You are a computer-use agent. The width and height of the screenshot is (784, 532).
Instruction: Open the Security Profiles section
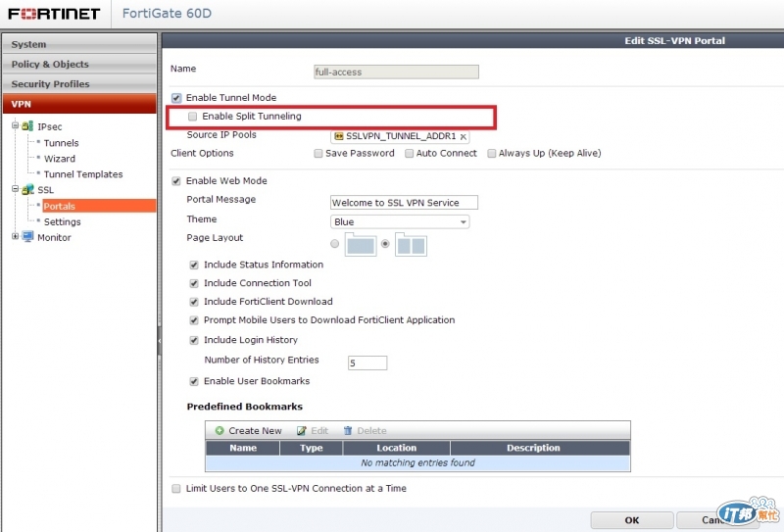pos(79,84)
